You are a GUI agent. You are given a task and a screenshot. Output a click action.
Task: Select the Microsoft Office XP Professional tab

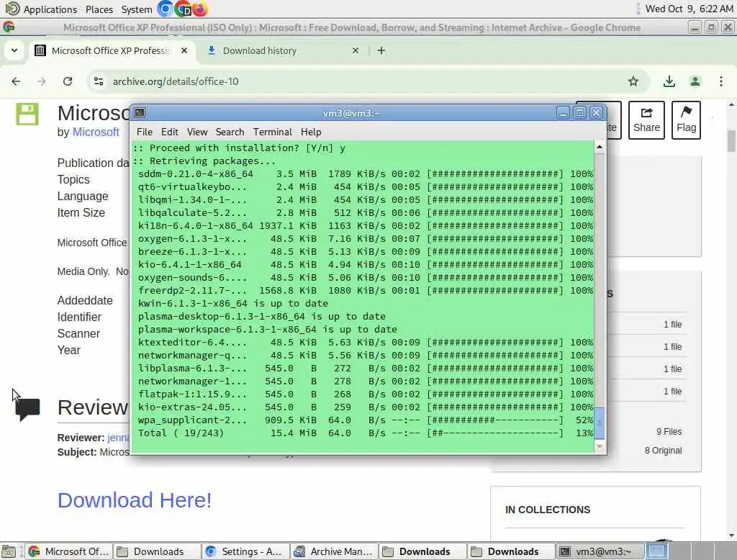(x=113, y=50)
